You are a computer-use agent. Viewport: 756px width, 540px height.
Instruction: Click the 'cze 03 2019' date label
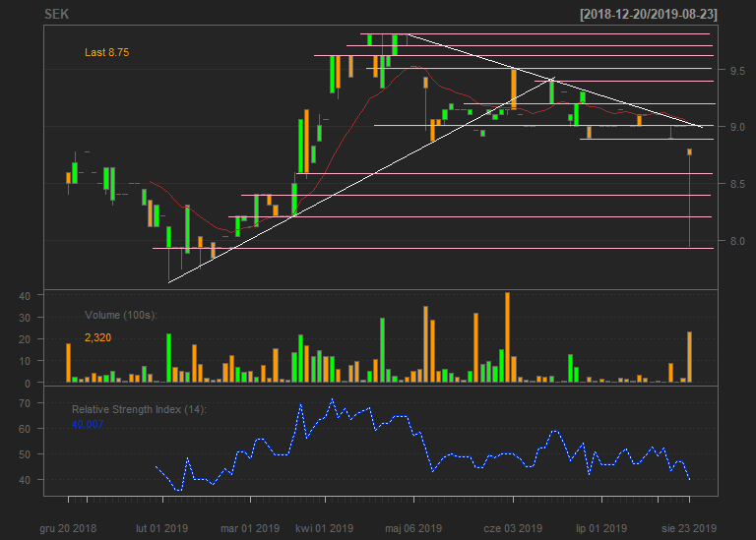pos(513,528)
